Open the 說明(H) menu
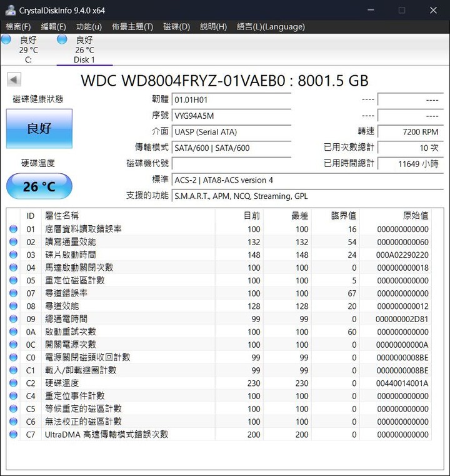 point(213,27)
